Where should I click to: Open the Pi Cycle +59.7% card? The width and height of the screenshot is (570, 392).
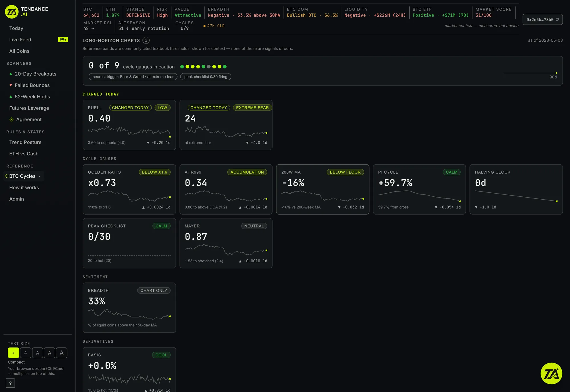tap(420, 189)
